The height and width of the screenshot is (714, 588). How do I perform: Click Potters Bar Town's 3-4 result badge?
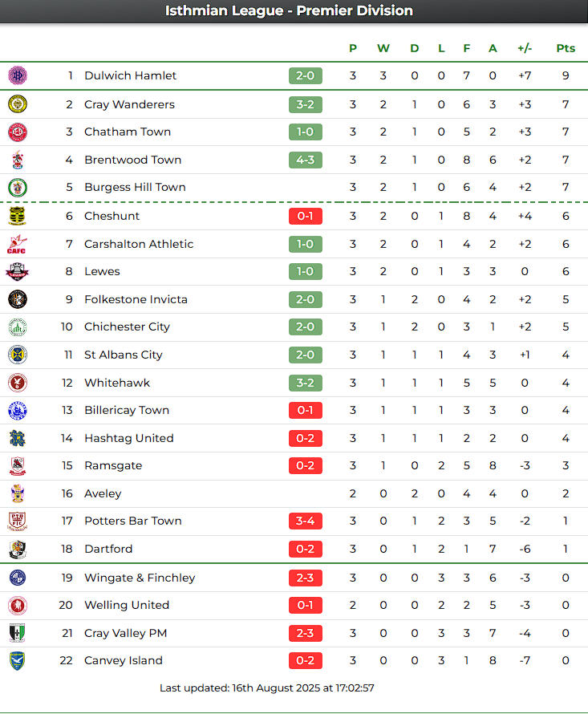(x=305, y=521)
